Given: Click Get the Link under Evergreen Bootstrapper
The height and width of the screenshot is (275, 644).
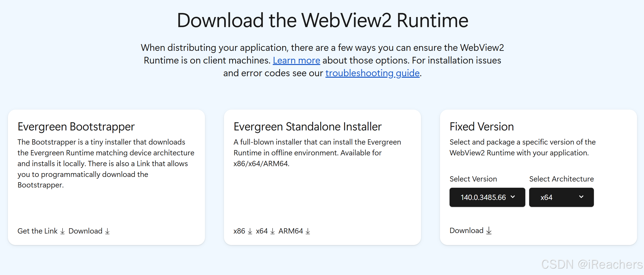Looking at the screenshot, I should (41, 231).
